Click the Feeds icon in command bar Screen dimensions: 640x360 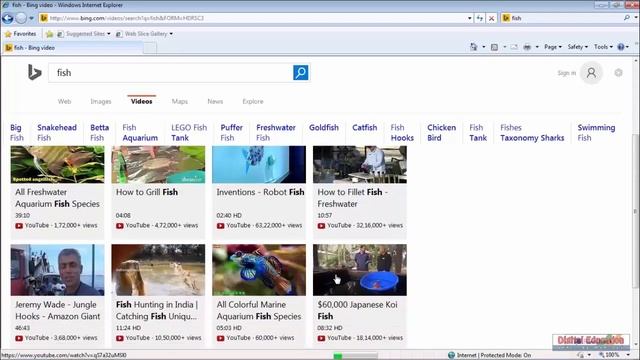pyautogui.click(x=494, y=47)
